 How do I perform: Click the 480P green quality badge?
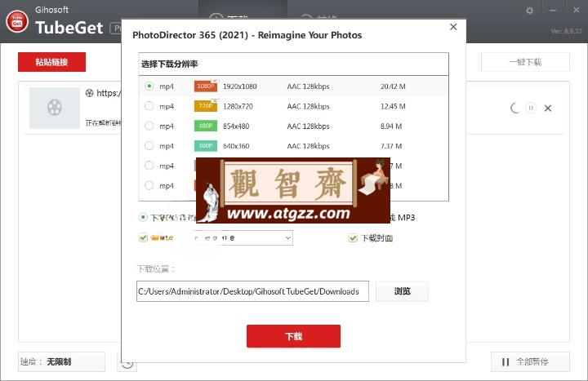206,126
